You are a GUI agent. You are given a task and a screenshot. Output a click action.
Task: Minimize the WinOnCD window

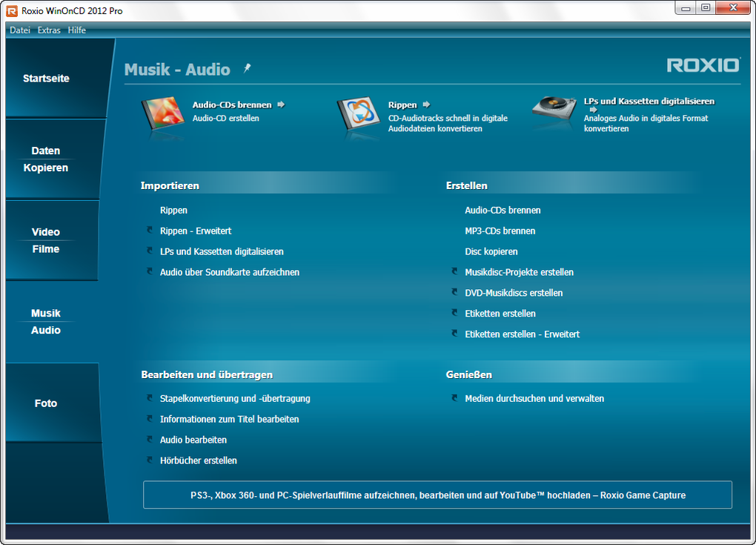(x=686, y=8)
